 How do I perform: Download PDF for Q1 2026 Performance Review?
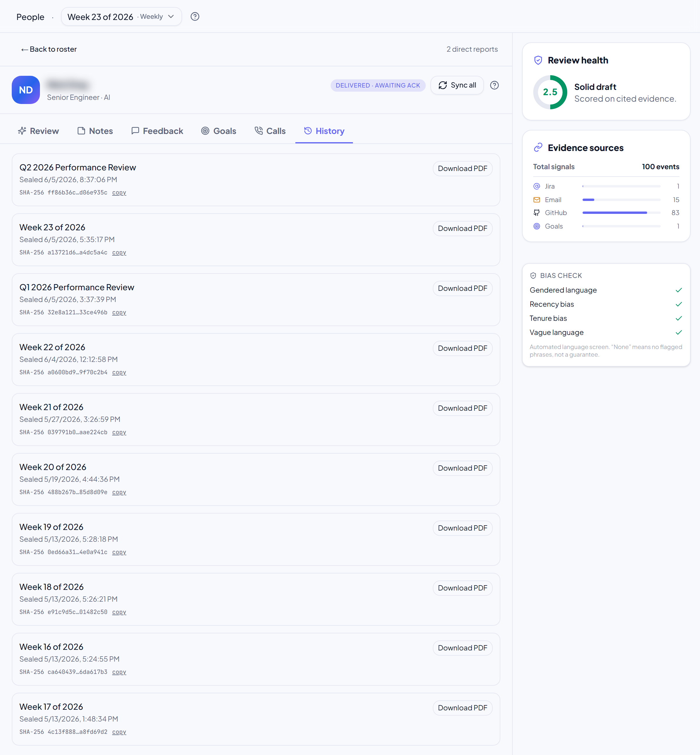[x=462, y=288]
